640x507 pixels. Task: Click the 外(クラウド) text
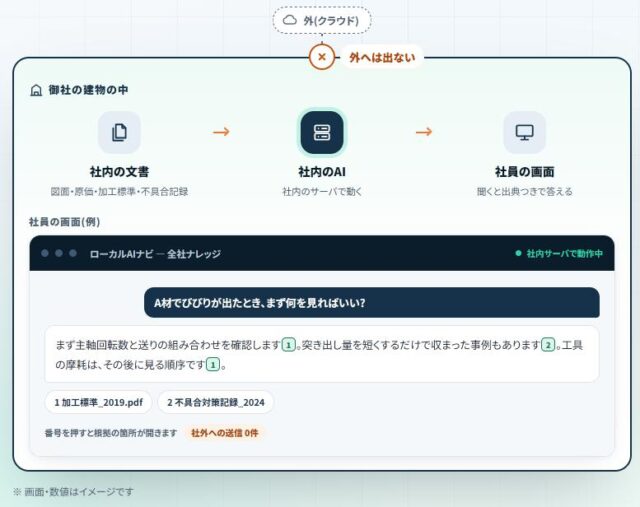coord(331,20)
